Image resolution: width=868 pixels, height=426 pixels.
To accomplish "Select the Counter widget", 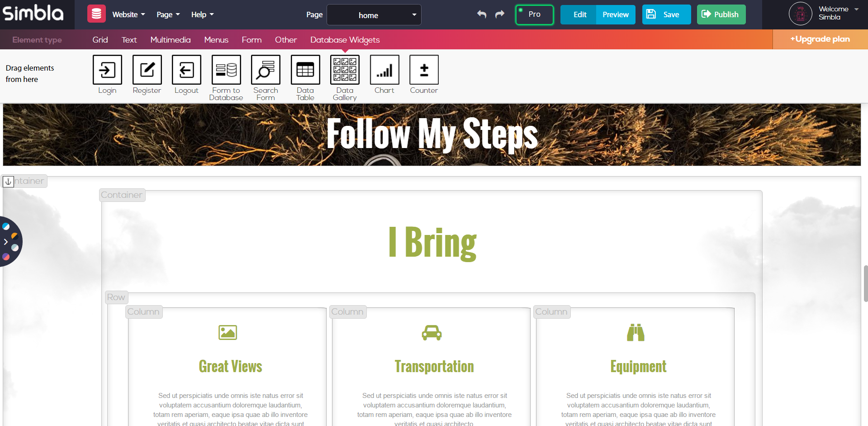I will (423, 75).
